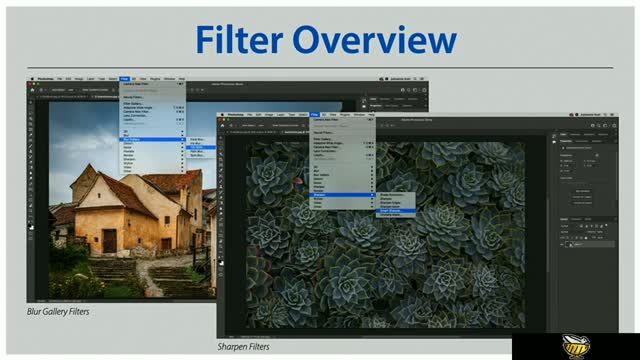Expand Blur Gallery submenu in succulents window menu
Image resolution: width=640 pixels, height=360 pixels.
(x=342, y=175)
